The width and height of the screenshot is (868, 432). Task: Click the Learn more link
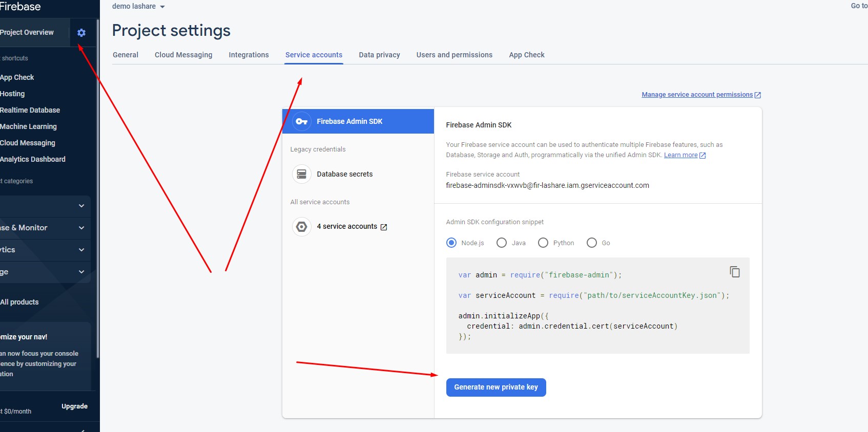coord(680,155)
